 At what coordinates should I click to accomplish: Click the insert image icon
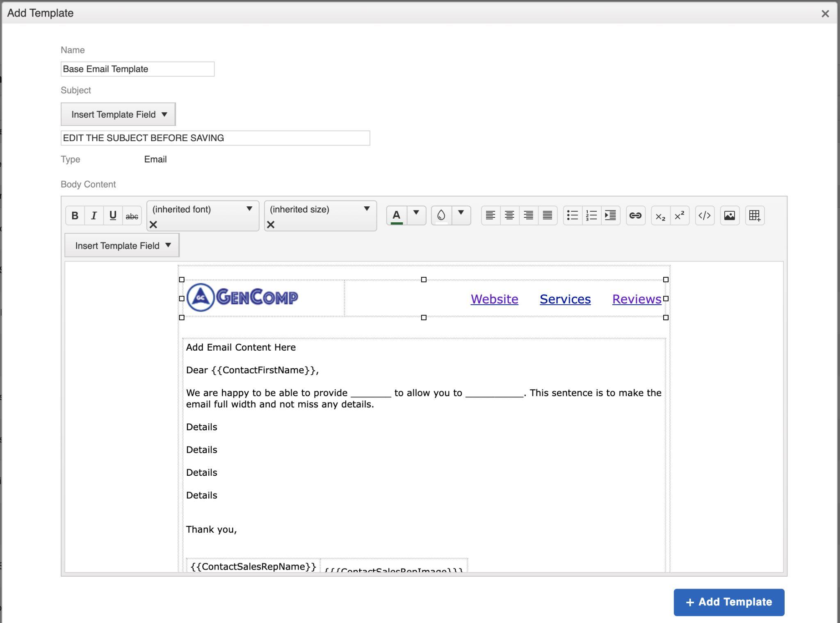click(x=729, y=215)
